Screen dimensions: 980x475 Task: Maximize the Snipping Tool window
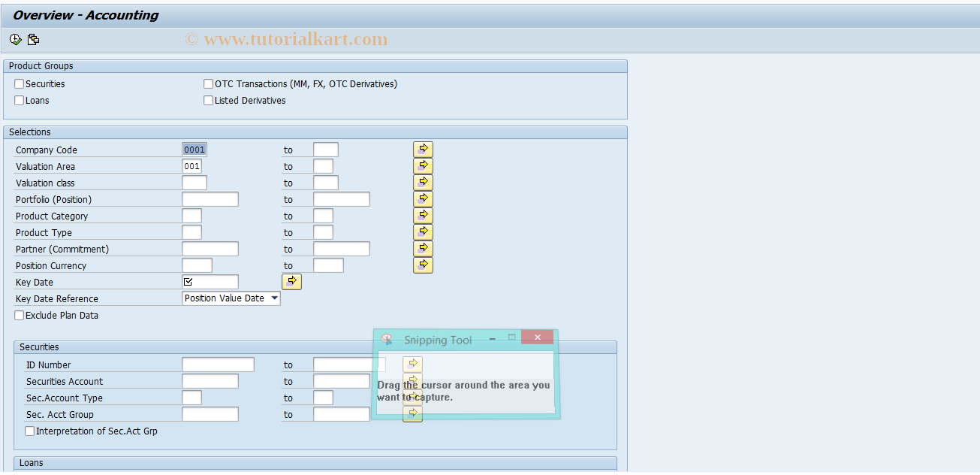coord(512,337)
